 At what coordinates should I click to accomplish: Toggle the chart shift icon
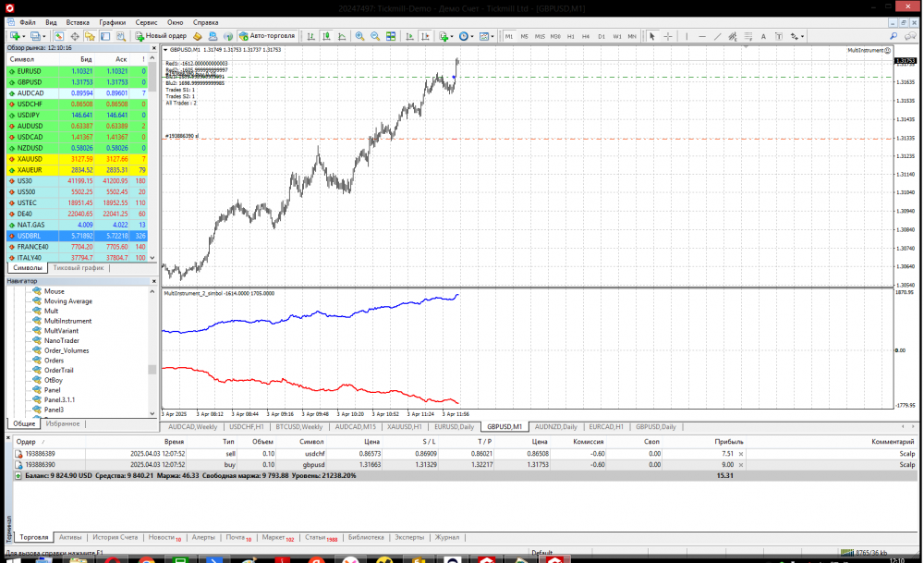click(423, 36)
